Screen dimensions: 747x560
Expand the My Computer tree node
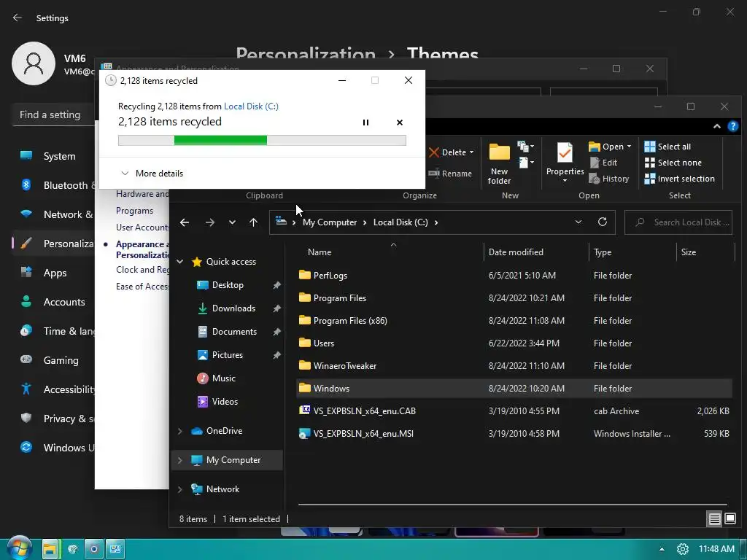click(x=180, y=460)
